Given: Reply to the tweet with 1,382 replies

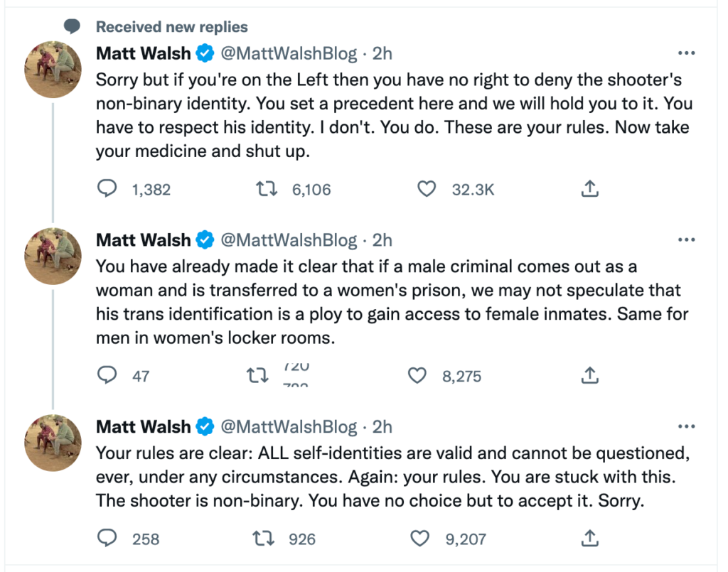Looking at the screenshot, I should pos(107,189).
